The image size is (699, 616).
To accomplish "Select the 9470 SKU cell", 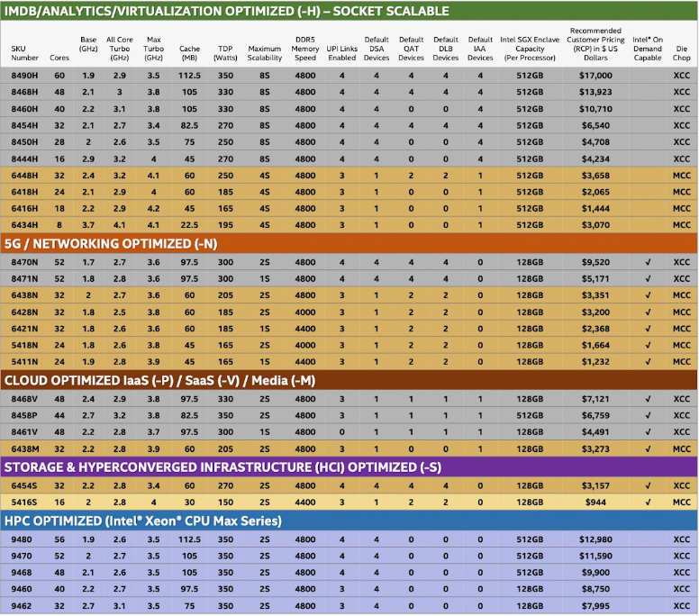I will pos(22,556).
